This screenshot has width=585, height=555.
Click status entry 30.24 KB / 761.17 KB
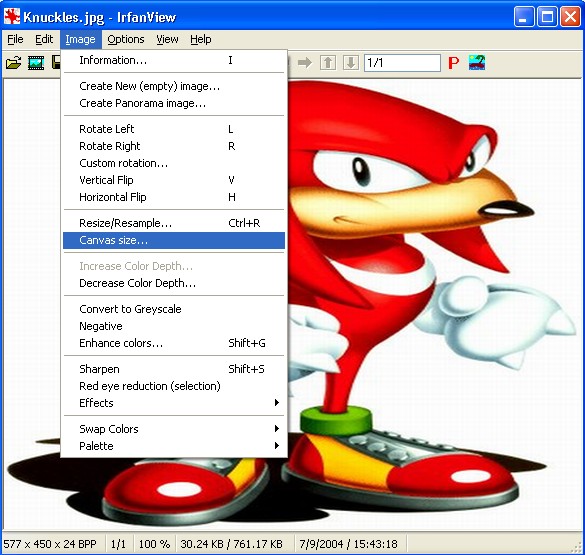pyautogui.click(x=231, y=544)
